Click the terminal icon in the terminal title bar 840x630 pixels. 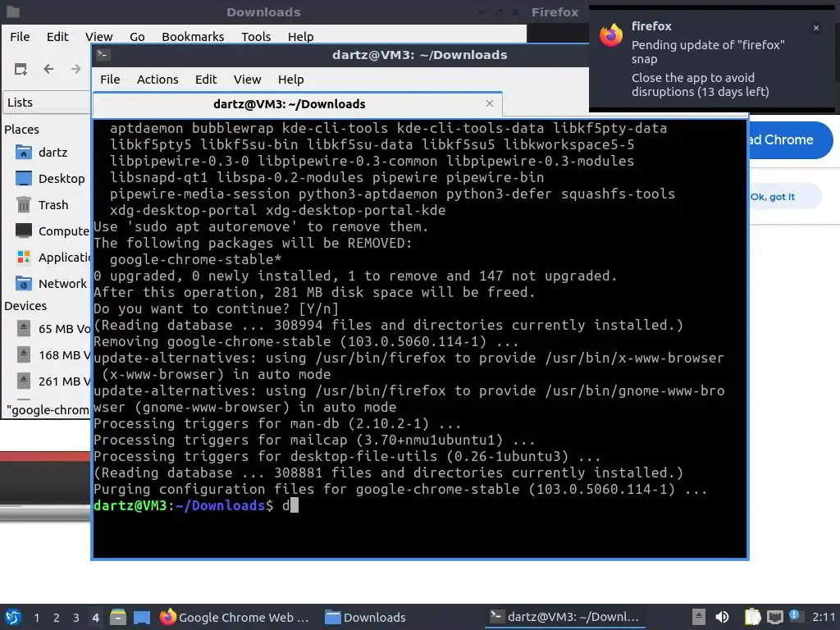click(103, 54)
